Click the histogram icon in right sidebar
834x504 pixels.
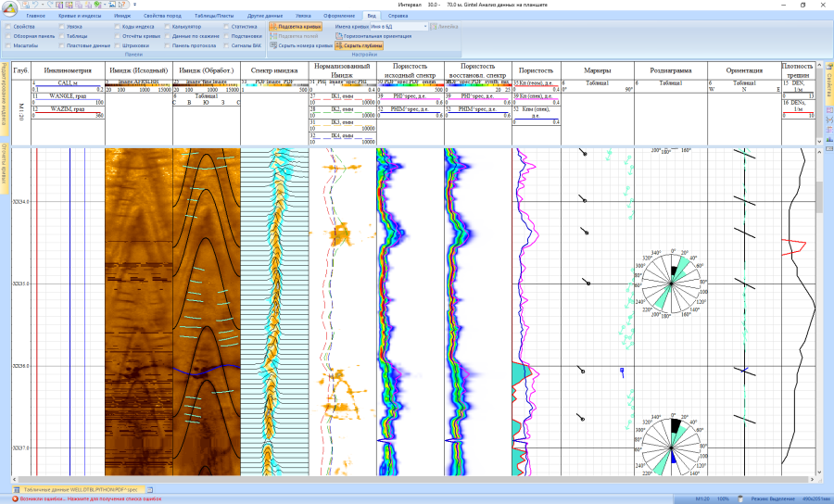(x=829, y=139)
